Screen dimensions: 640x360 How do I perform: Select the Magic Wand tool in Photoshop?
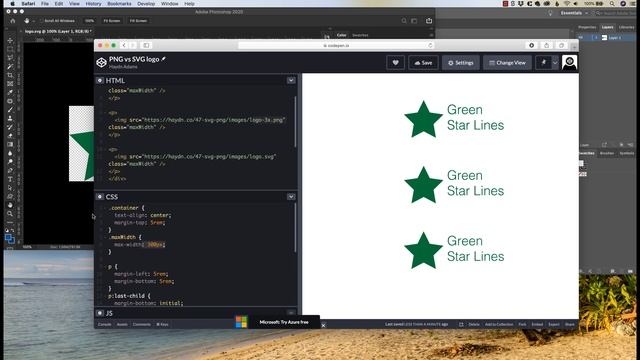coord(10,66)
